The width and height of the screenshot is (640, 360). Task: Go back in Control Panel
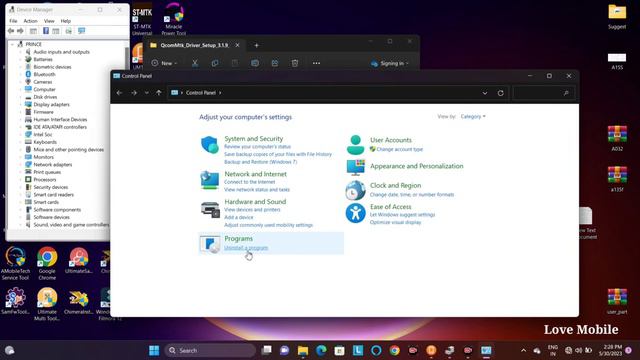coord(119,93)
